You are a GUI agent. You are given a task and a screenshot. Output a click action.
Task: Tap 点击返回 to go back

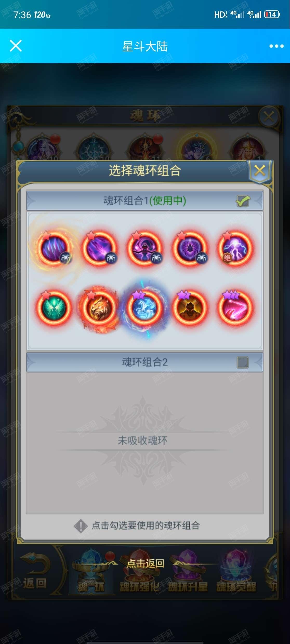click(x=145, y=563)
